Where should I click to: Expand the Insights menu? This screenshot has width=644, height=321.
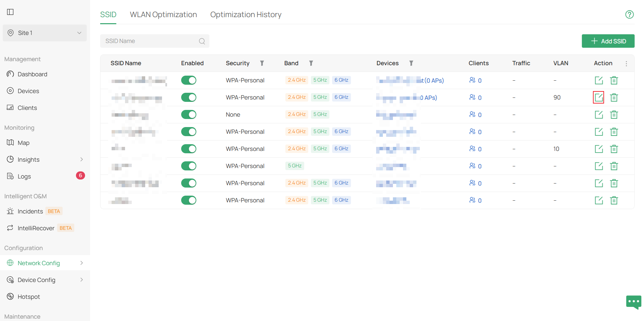tap(45, 160)
